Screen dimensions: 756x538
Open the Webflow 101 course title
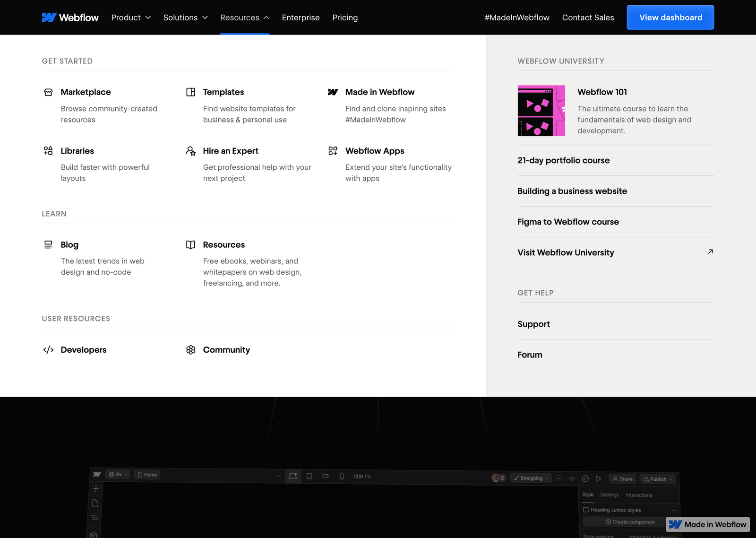click(602, 92)
